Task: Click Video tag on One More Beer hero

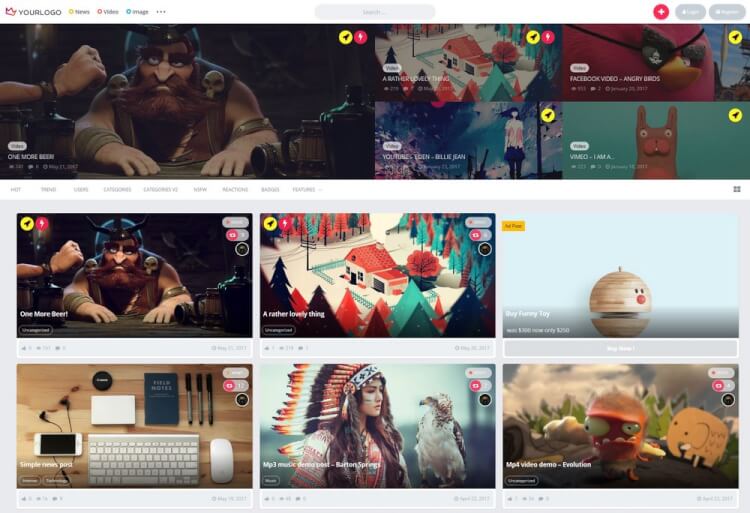Action: (17, 146)
